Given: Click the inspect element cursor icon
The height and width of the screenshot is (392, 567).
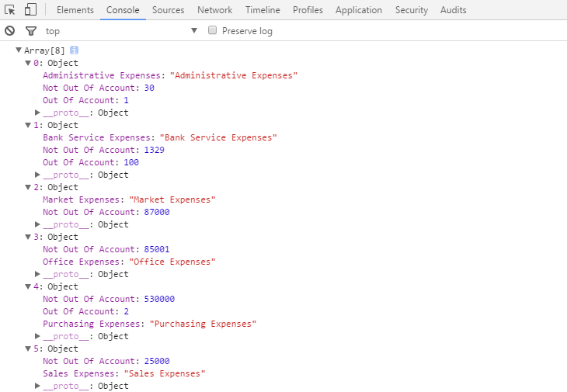Looking at the screenshot, I should point(10,10).
